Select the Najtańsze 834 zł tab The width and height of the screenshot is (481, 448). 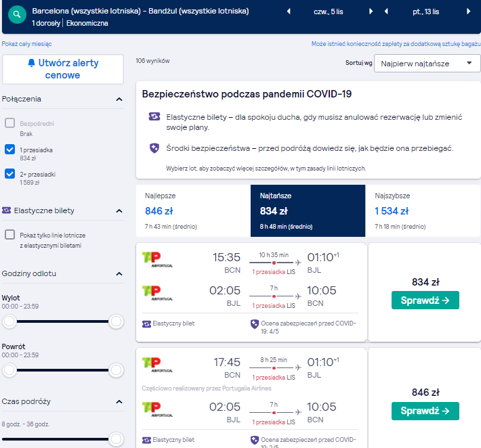[308, 210]
